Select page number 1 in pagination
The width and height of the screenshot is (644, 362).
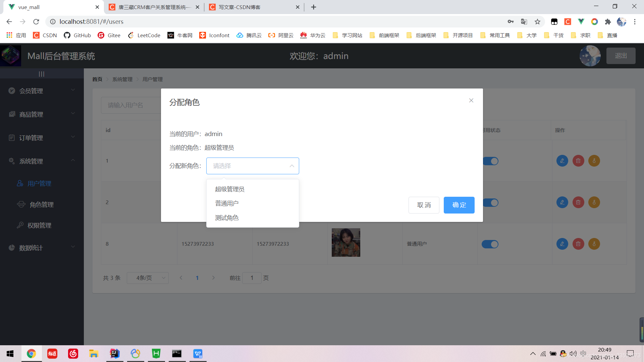(x=197, y=278)
